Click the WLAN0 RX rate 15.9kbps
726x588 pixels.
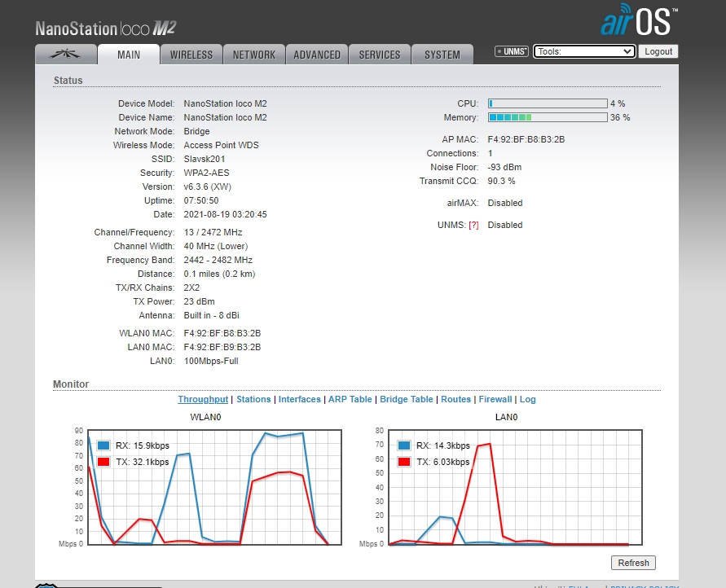click(152, 445)
